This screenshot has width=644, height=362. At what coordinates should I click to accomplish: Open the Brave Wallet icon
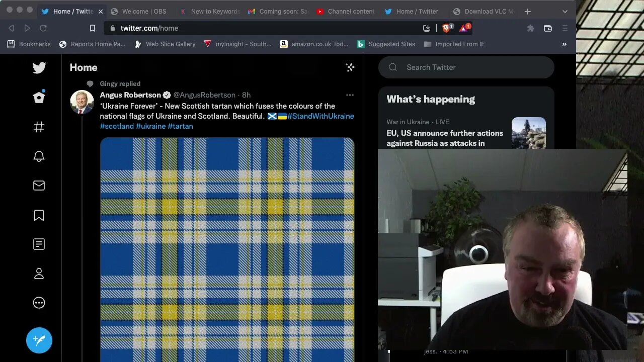[548, 28]
